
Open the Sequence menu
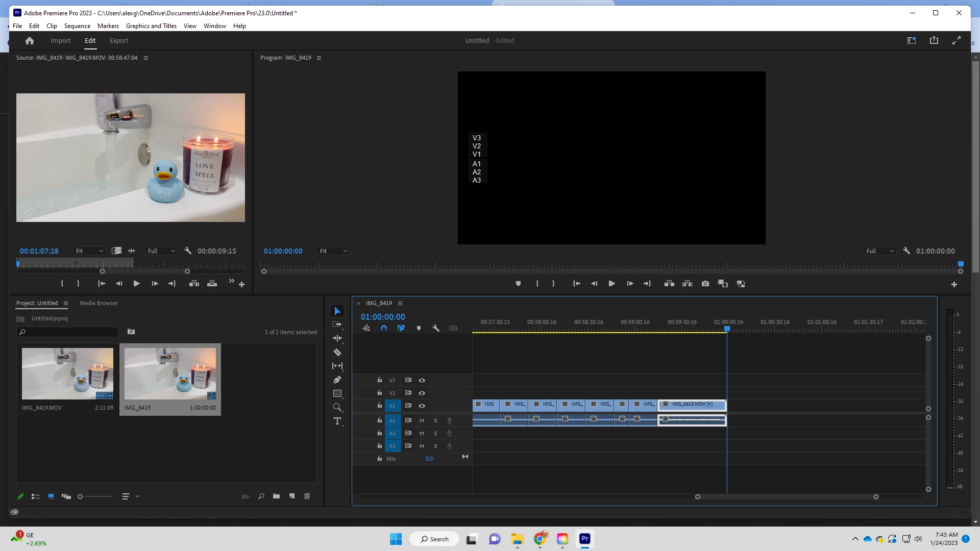tap(77, 26)
